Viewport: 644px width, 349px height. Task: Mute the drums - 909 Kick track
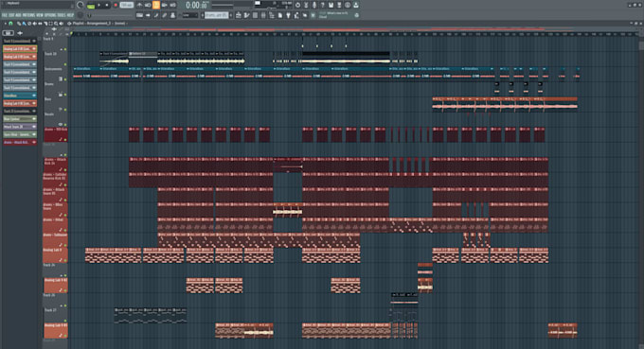[65, 139]
